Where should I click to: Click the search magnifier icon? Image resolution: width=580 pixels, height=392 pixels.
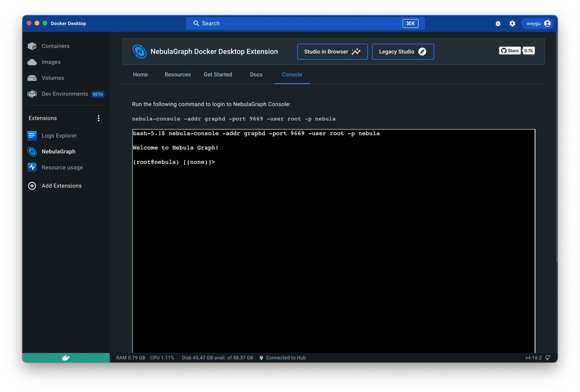tap(196, 23)
